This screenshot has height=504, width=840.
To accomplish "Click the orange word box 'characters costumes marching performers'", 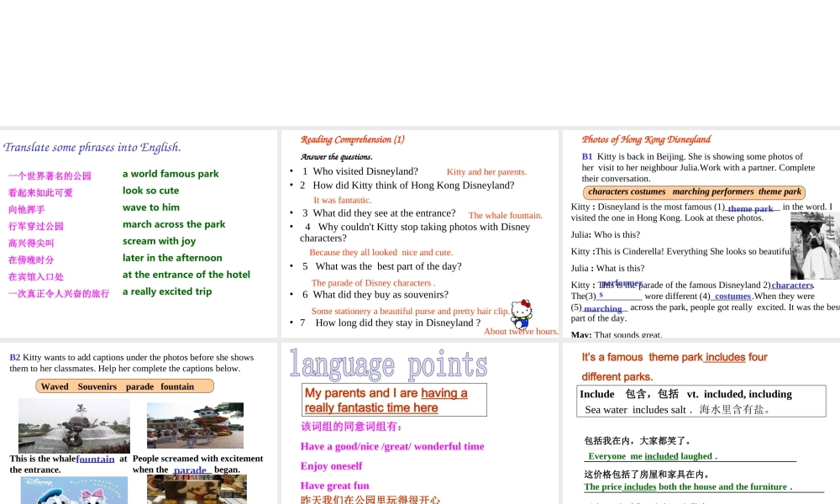I will pyautogui.click(x=695, y=192).
